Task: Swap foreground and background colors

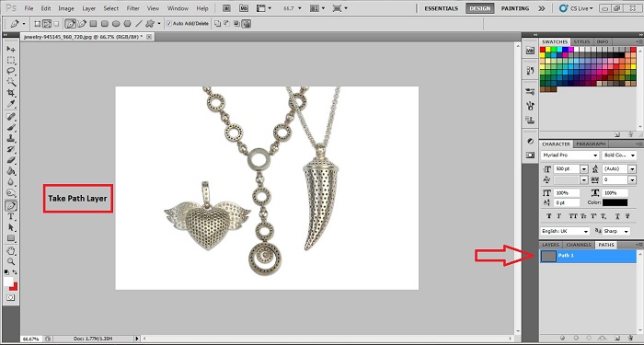Action: [15, 272]
